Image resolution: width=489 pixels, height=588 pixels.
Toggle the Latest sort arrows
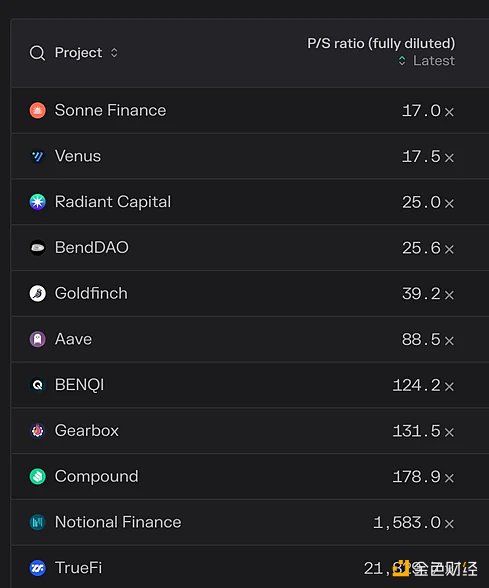pyautogui.click(x=402, y=60)
